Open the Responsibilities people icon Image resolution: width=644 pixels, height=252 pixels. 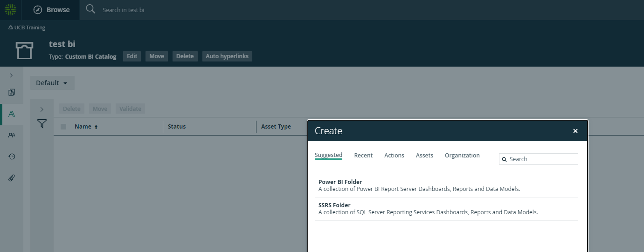pyautogui.click(x=12, y=135)
